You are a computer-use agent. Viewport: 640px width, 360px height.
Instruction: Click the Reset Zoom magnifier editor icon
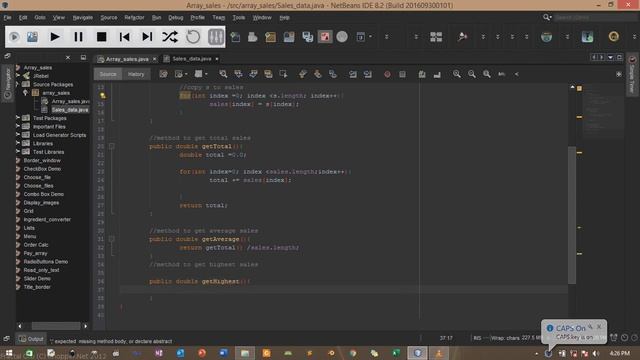(487, 74)
